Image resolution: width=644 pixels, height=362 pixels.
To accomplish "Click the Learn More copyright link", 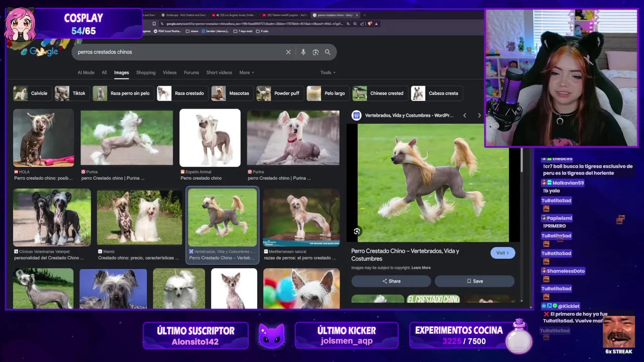I will pos(421,267).
